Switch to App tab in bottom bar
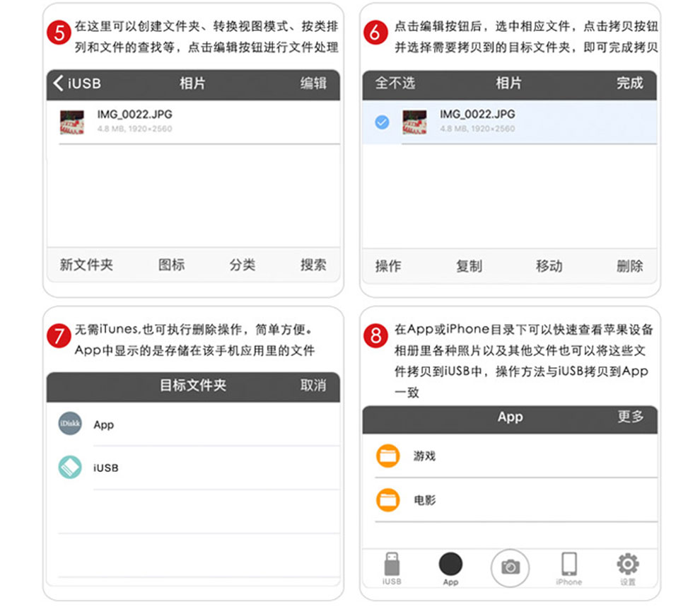 pyautogui.click(x=451, y=569)
